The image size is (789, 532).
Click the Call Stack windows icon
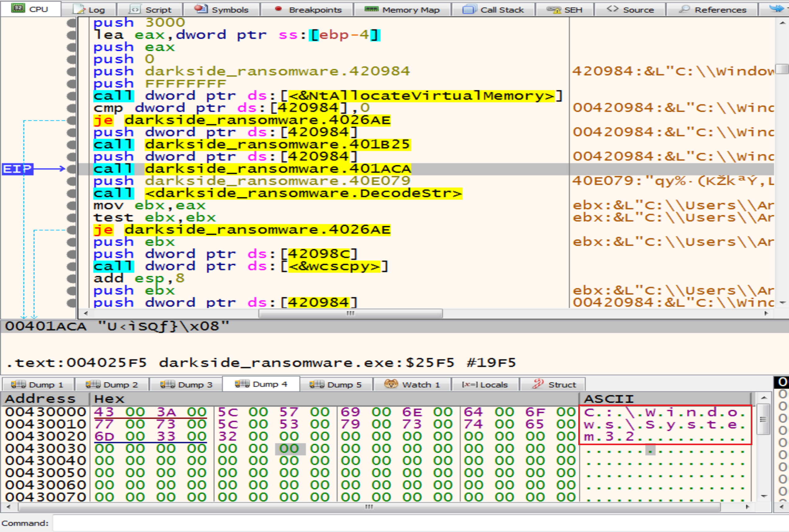tap(469, 9)
